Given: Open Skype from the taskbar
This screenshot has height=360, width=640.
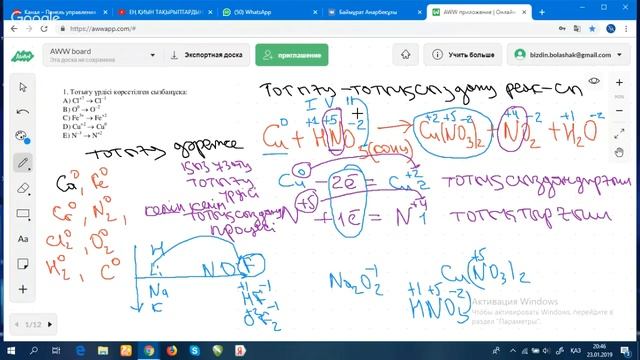Looking at the screenshot, I should pos(195,351).
